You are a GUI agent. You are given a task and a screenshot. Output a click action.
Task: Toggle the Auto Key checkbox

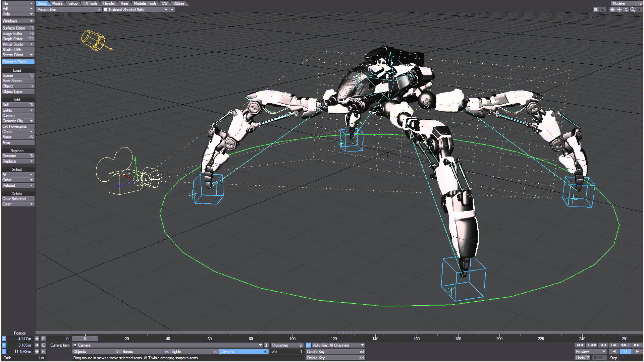(308, 345)
